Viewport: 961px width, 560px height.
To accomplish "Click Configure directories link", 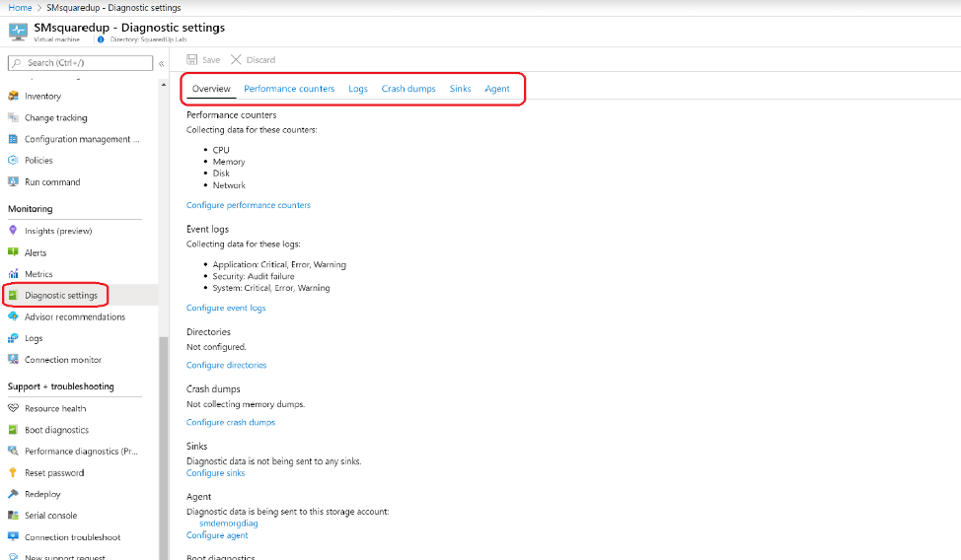I will pos(226,365).
